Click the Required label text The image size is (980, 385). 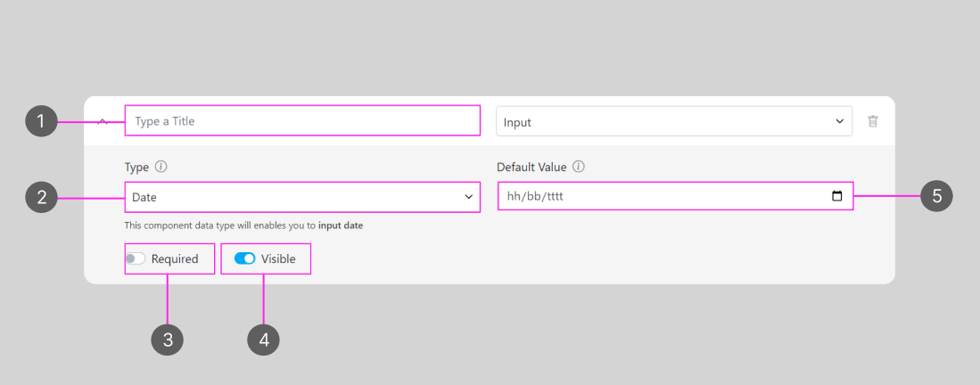(175, 259)
